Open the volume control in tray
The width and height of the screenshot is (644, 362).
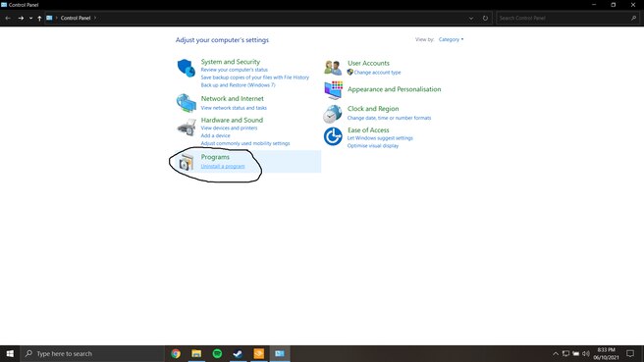click(x=586, y=354)
